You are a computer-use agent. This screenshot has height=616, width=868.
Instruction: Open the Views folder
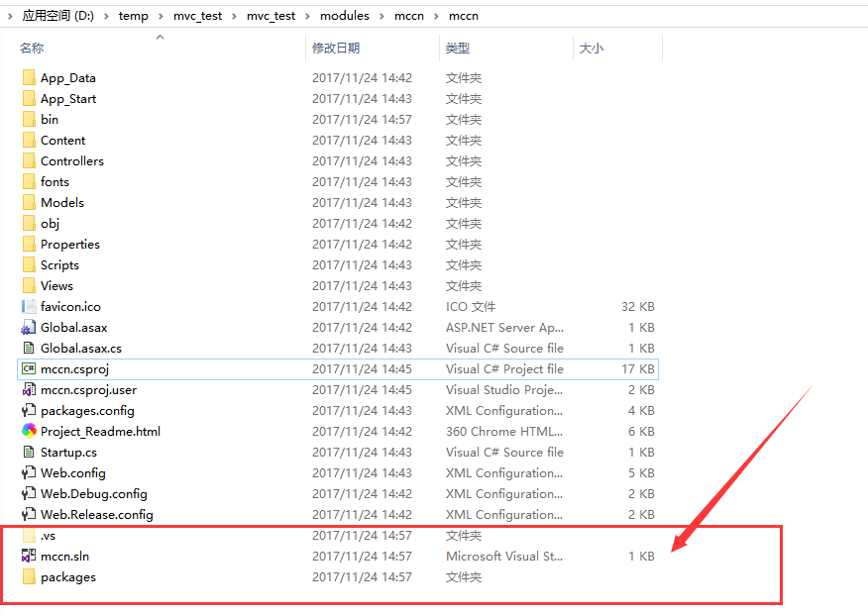(55, 285)
